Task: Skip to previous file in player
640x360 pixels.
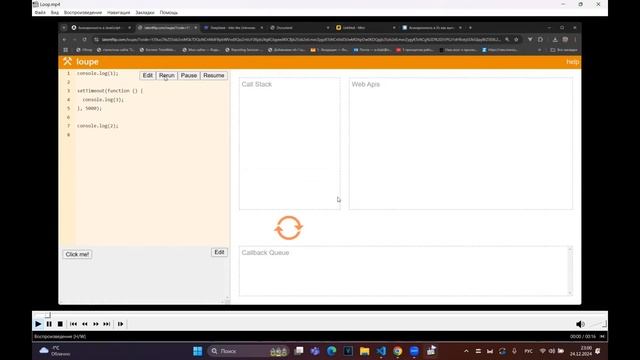Action: tap(73, 324)
